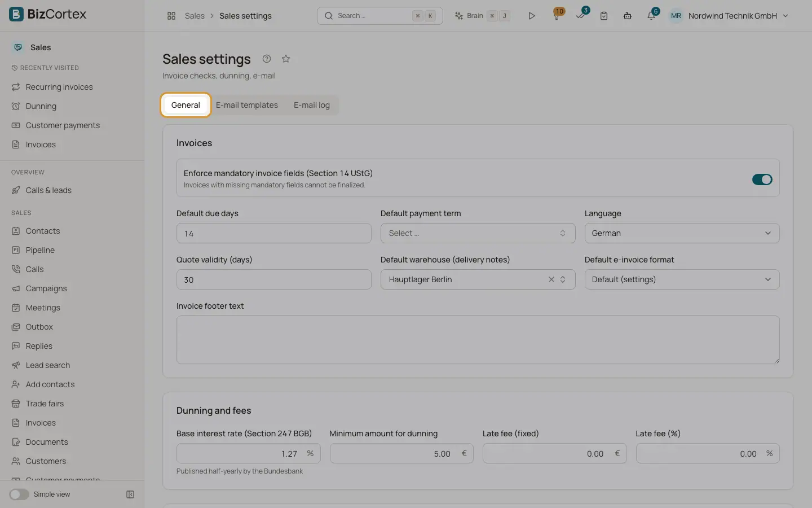Open tasks checkmark icon with badge 3
The height and width of the screenshot is (508, 812).
pyautogui.click(x=581, y=15)
